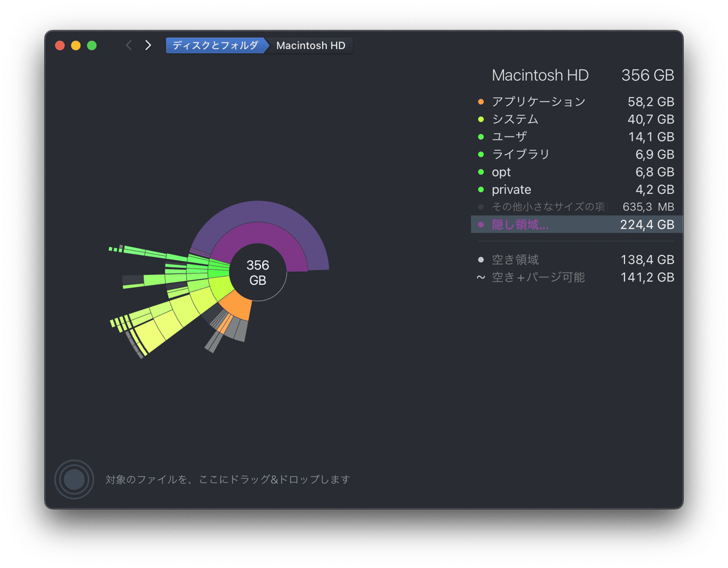Open the private folder entry
728x568 pixels.
point(511,190)
